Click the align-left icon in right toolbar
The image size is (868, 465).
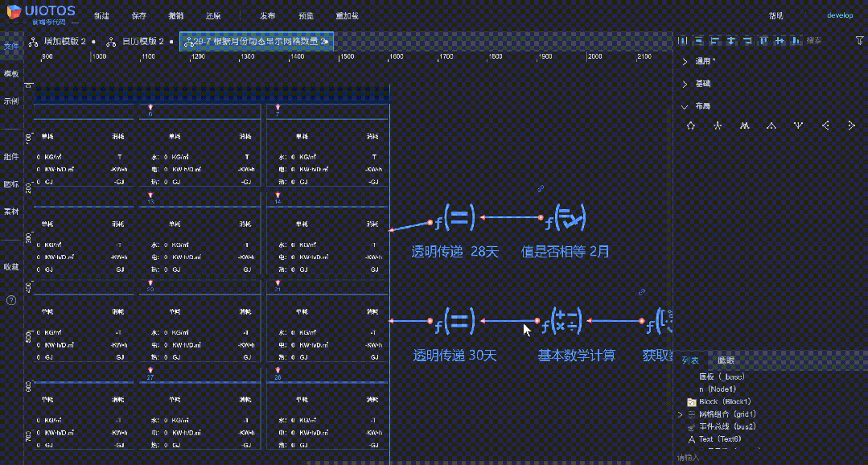(715, 40)
